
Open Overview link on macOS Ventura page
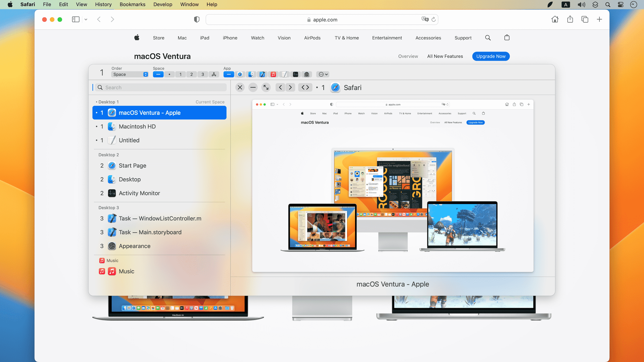point(408,56)
